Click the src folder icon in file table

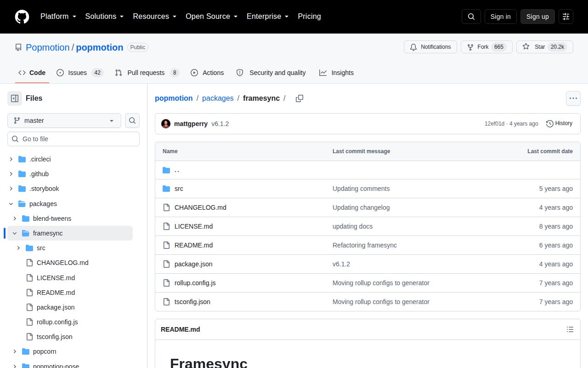tap(166, 189)
